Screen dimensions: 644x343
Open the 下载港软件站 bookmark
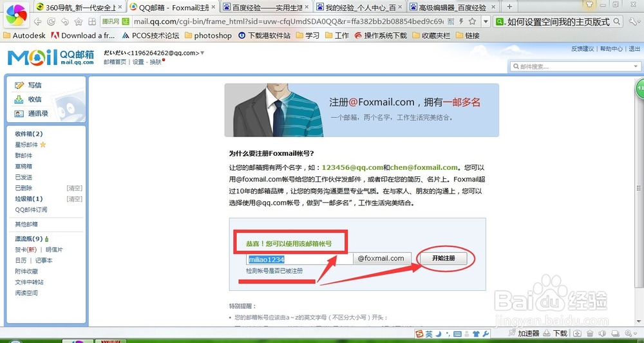click(x=265, y=35)
